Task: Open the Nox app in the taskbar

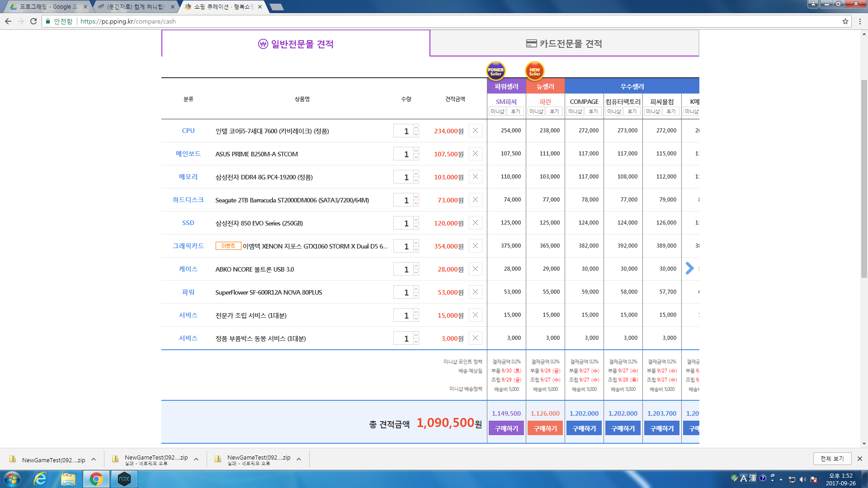Action: [124, 479]
